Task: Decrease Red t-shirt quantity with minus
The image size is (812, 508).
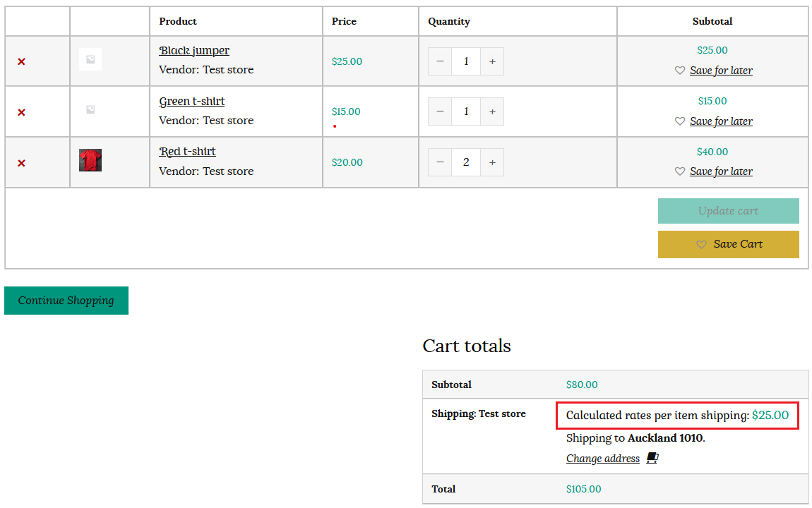Action: 440,162
